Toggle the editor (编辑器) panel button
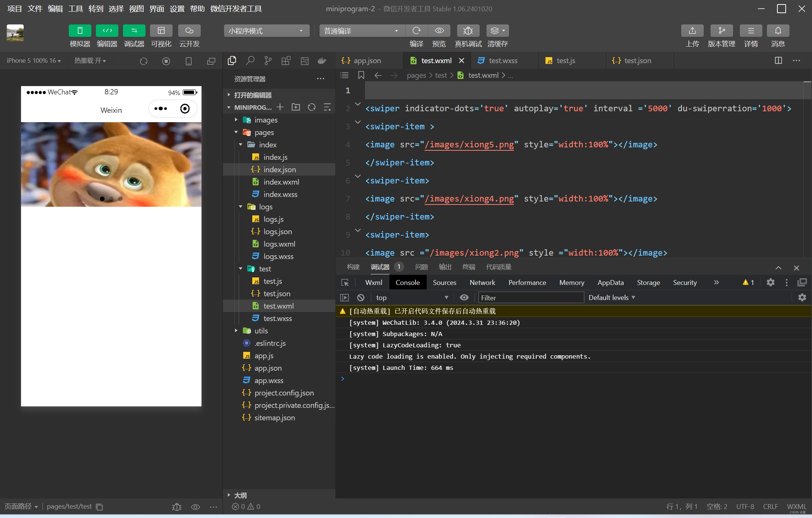The width and height of the screenshot is (812, 518). click(107, 30)
